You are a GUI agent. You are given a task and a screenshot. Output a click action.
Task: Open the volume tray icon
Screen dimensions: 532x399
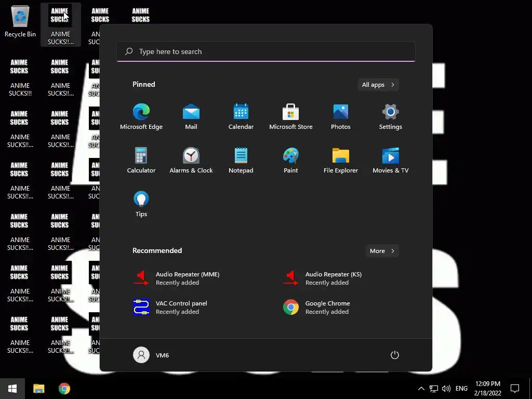446,389
